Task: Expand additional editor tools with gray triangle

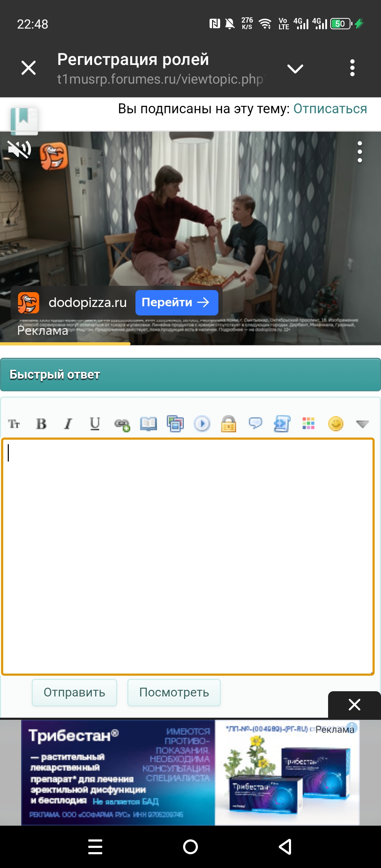Action: click(x=362, y=424)
